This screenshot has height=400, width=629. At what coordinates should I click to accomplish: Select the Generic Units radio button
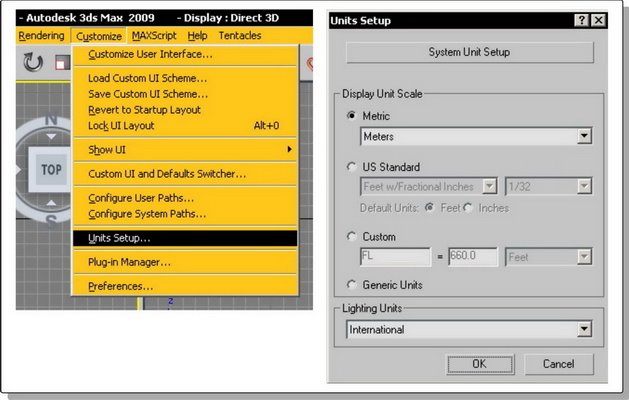click(351, 284)
